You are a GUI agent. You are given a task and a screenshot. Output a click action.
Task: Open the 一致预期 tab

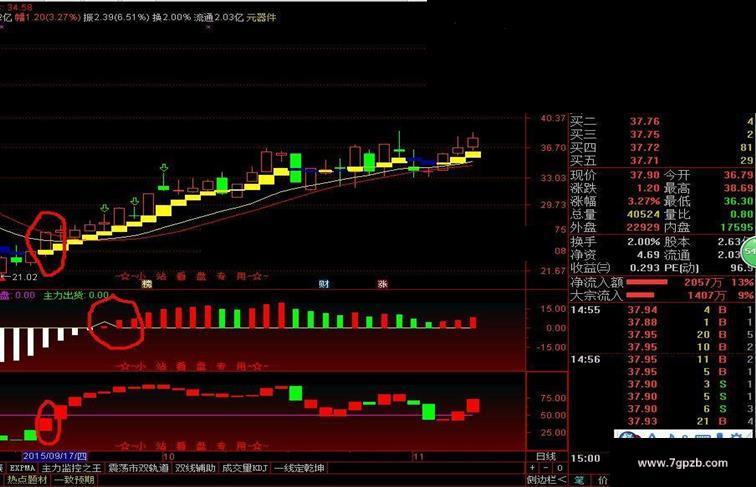pyautogui.click(x=74, y=480)
